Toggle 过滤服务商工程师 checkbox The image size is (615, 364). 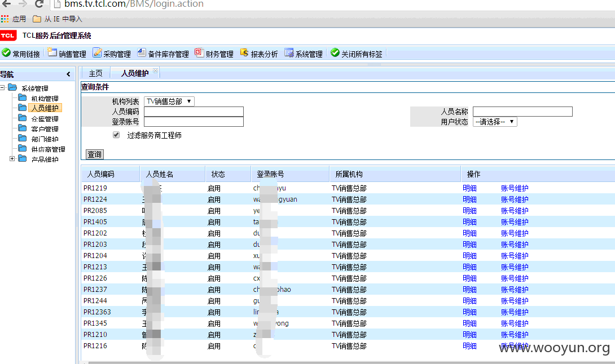(116, 135)
